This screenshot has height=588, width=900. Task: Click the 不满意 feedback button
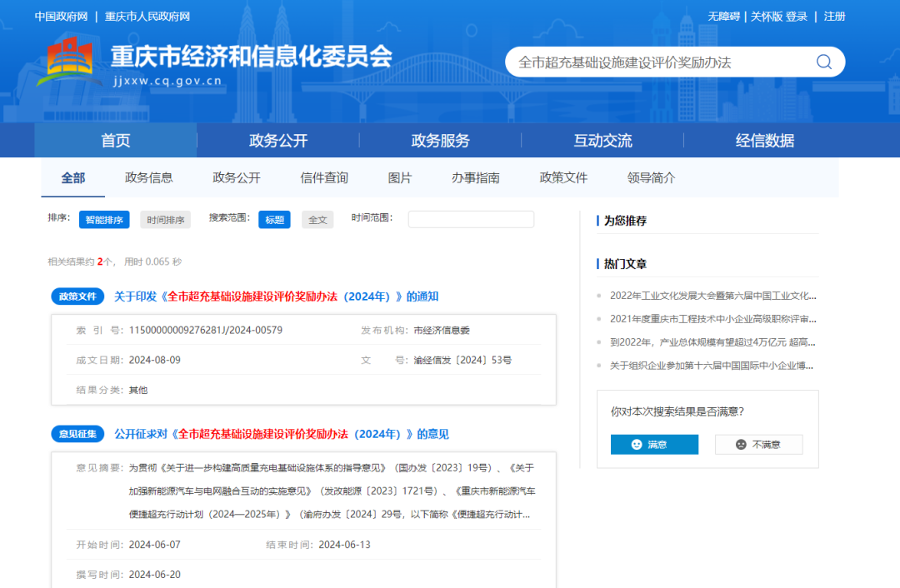758,444
